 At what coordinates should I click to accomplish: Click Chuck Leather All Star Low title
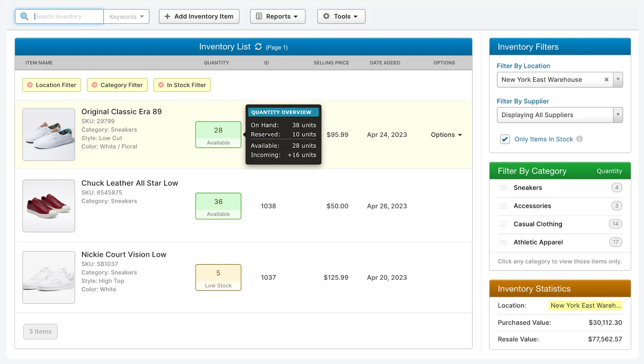pyautogui.click(x=130, y=183)
